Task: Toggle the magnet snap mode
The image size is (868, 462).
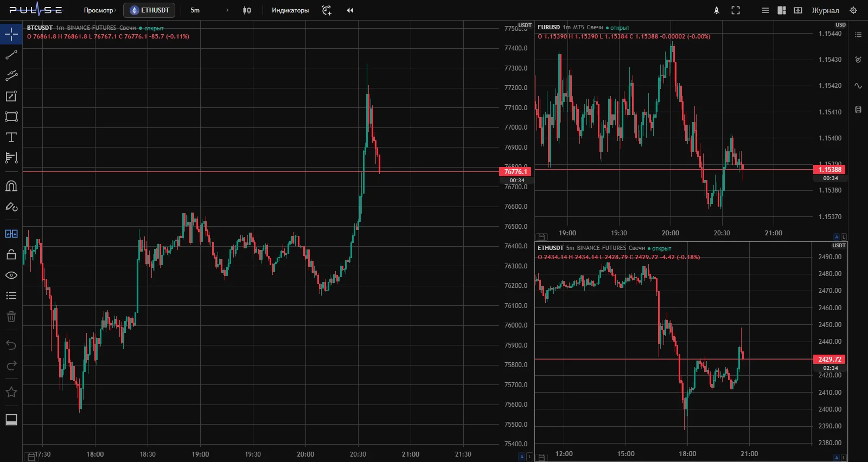Action: coord(11,186)
